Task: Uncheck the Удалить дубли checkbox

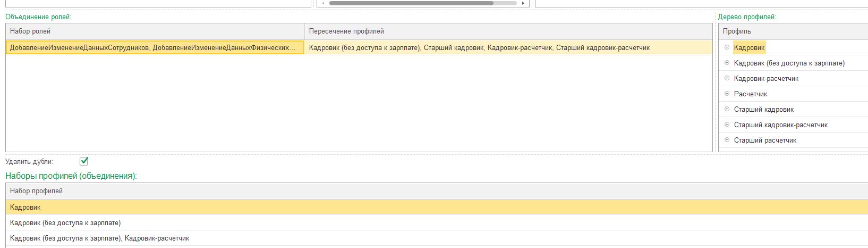Action: [x=83, y=161]
